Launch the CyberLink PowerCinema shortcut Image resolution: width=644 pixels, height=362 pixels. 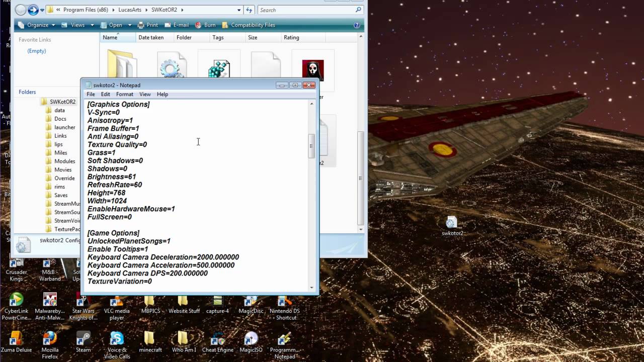coord(16,307)
